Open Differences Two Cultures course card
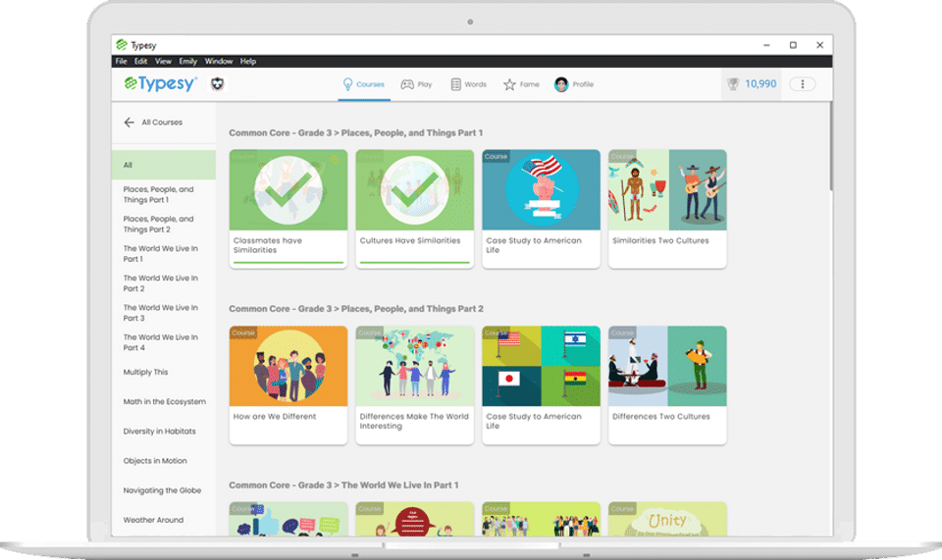 click(667, 384)
